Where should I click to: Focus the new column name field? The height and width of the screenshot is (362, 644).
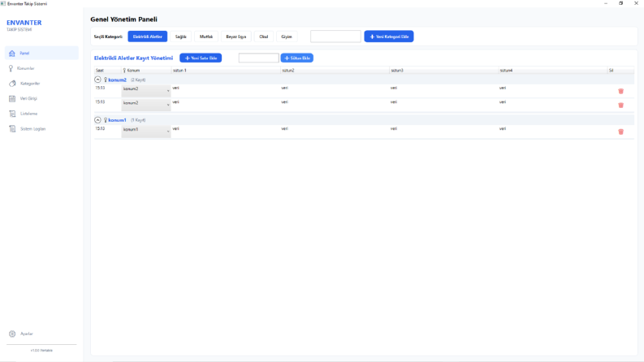[x=259, y=58]
